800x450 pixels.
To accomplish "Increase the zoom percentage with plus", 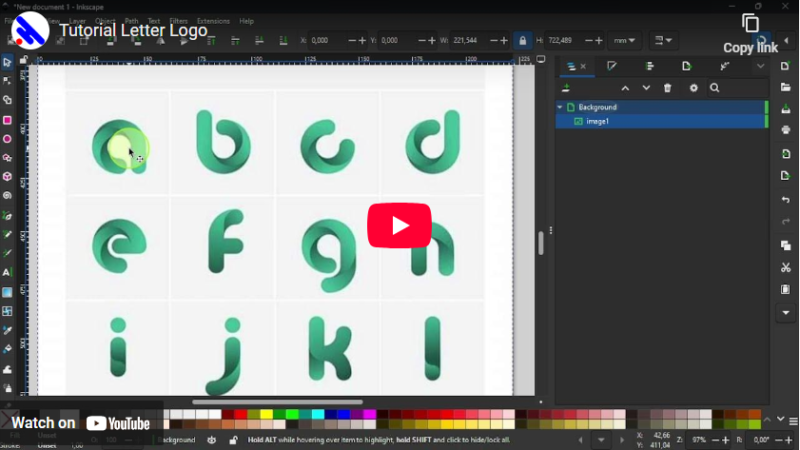I will [726, 440].
